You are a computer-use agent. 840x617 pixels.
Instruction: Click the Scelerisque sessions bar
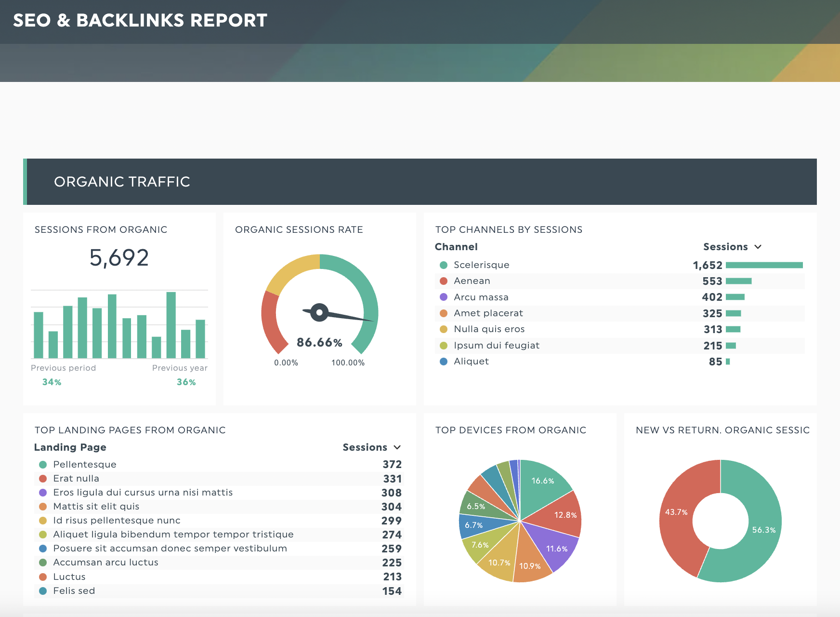pos(764,265)
